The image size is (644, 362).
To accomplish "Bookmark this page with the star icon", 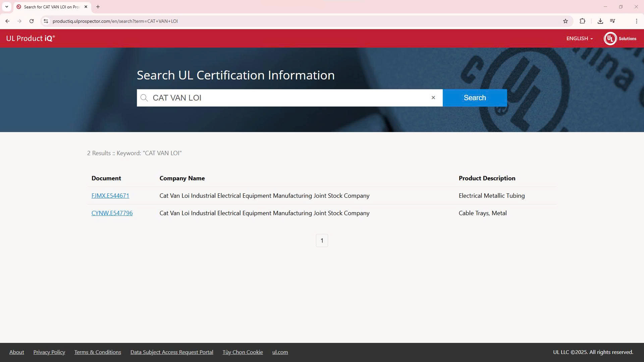I will 565,21.
